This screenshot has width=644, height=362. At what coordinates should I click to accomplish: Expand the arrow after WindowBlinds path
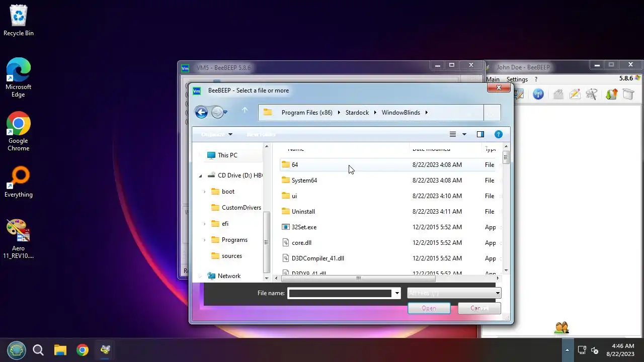[426, 113]
